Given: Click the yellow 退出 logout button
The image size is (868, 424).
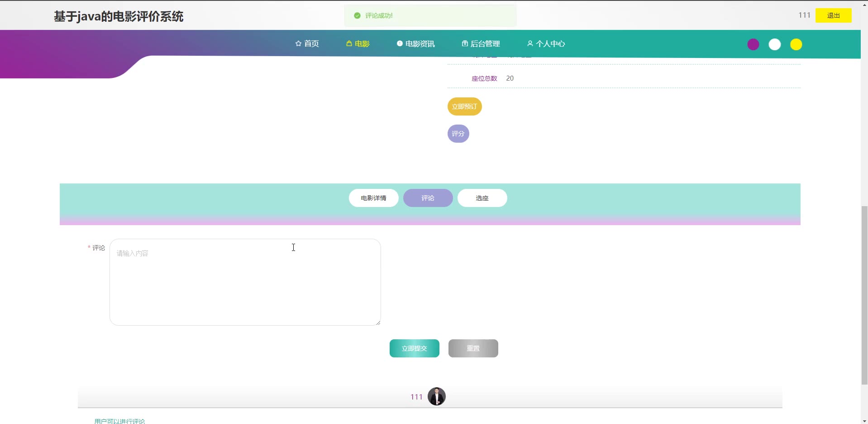Looking at the screenshot, I should (x=833, y=15).
